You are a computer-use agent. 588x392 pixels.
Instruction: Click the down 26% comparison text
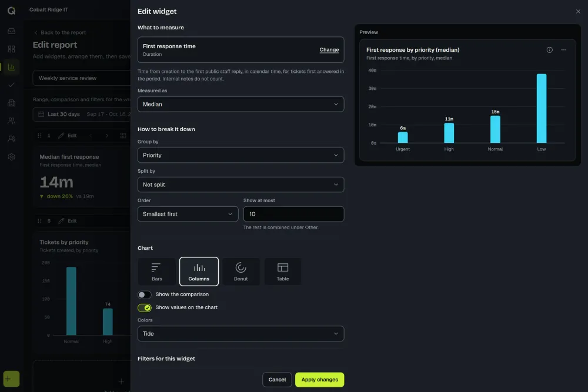(x=59, y=196)
